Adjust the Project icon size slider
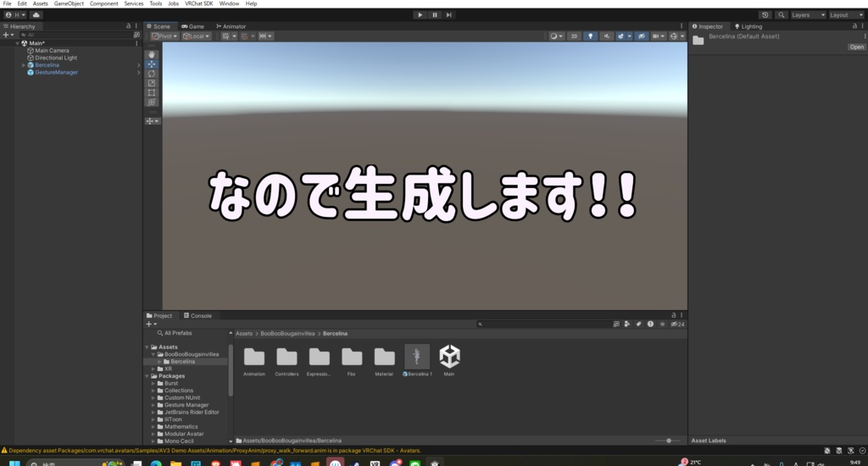This screenshot has height=466, width=868. tap(668, 441)
